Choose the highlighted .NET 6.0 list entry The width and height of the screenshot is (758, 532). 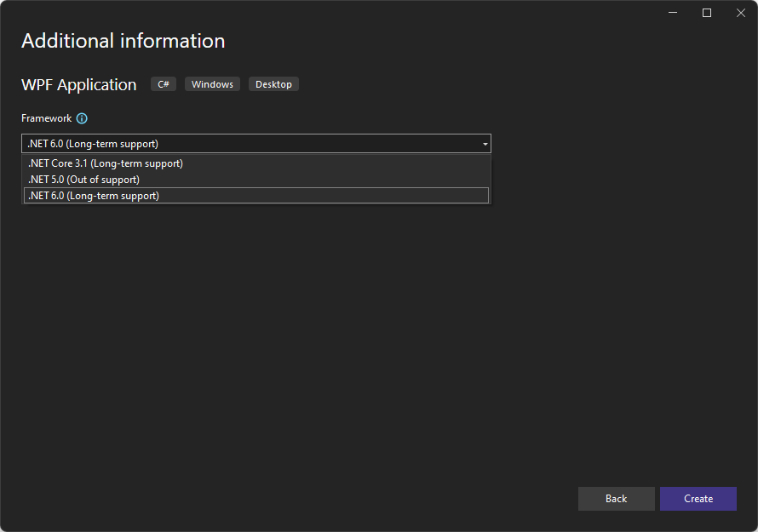93,195
